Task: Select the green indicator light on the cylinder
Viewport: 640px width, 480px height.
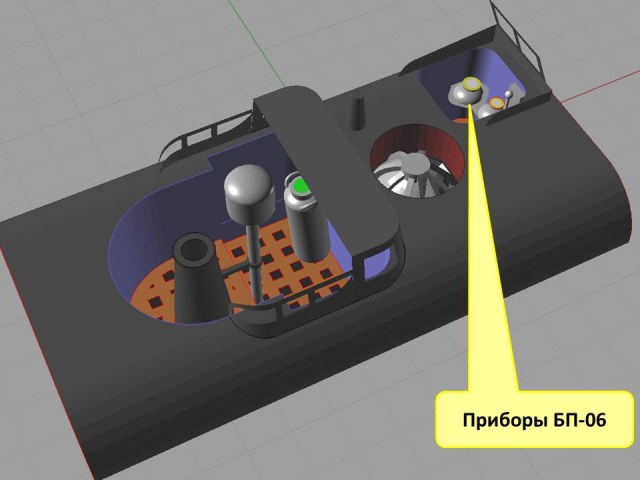Action: click(300, 187)
